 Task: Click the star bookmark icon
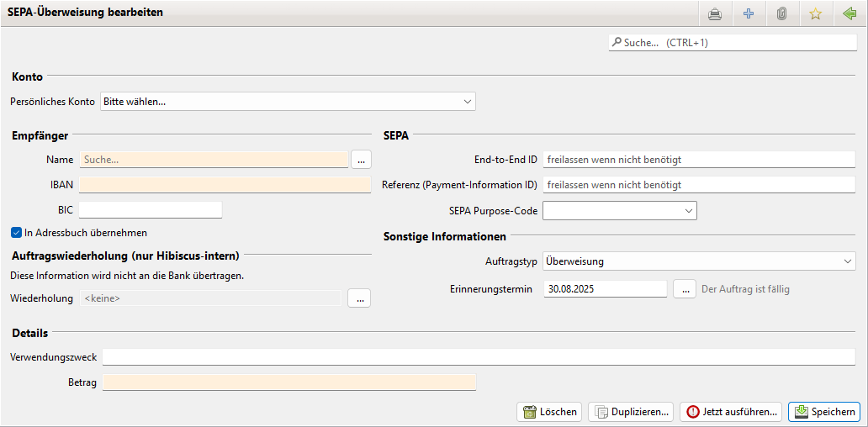click(815, 14)
